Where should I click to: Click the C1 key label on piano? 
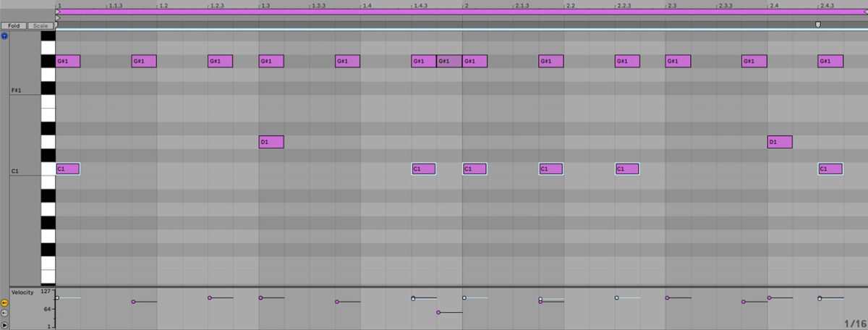pyautogui.click(x=15, y=172)
